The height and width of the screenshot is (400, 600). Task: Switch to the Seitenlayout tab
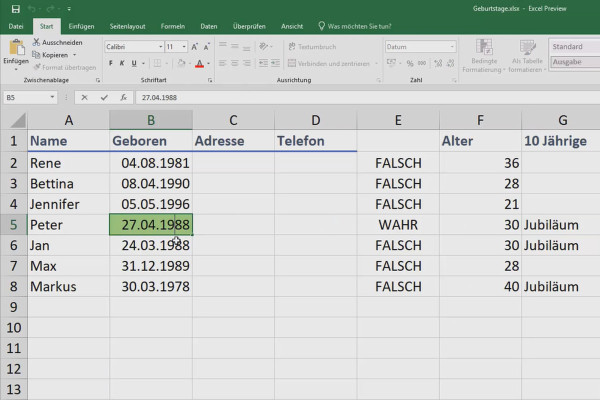pyautogui.click(x=127, y=26)
